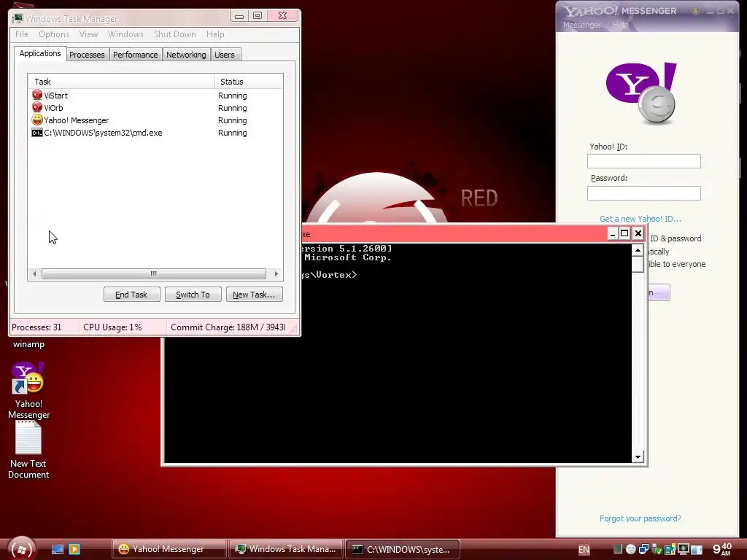Click the Get a new Yahoo! ID link

(x=640, y=219)
